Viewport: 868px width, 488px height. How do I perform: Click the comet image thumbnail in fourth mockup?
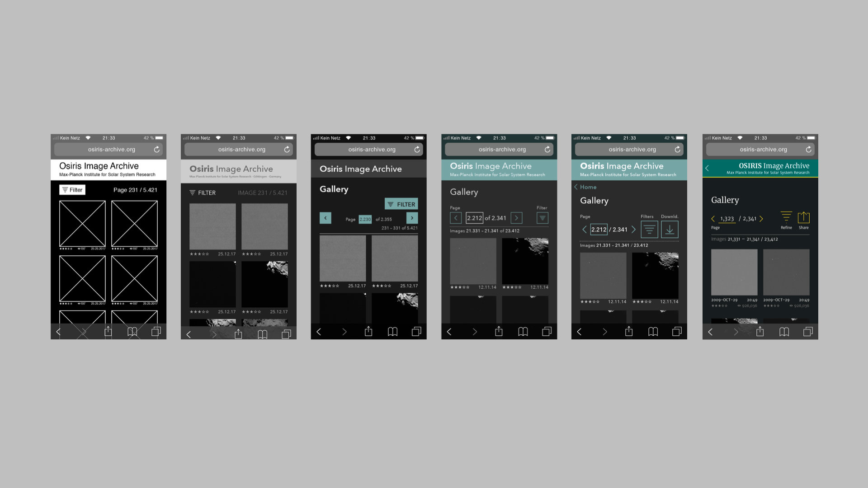pos(525,261)
